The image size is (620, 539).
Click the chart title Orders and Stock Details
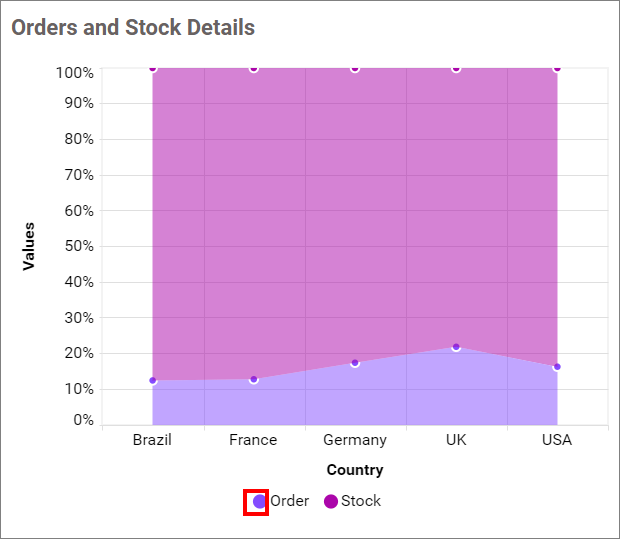pyautogui.click(x=133, y=27)
